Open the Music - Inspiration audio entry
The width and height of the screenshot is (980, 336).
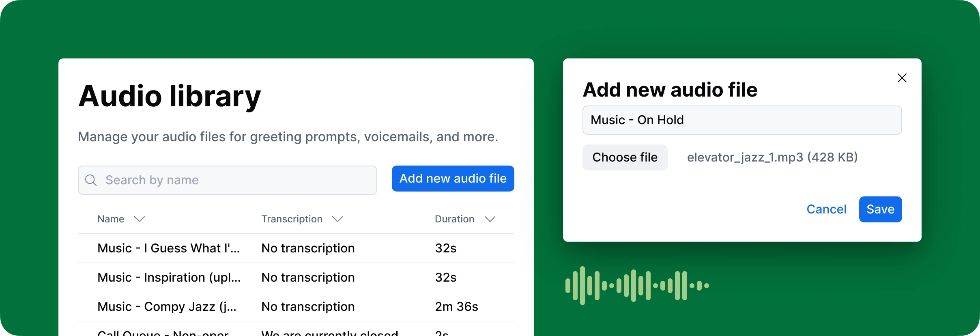(x=169, y=278)
